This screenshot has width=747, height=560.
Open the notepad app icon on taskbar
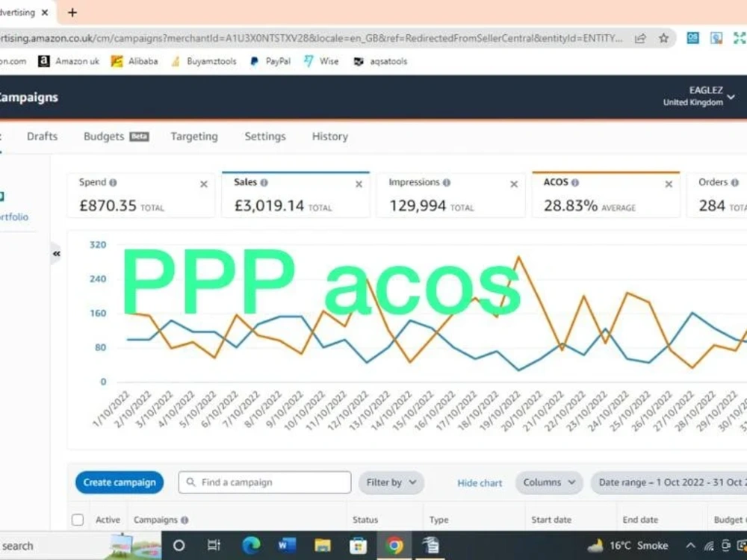click(430, 546)
